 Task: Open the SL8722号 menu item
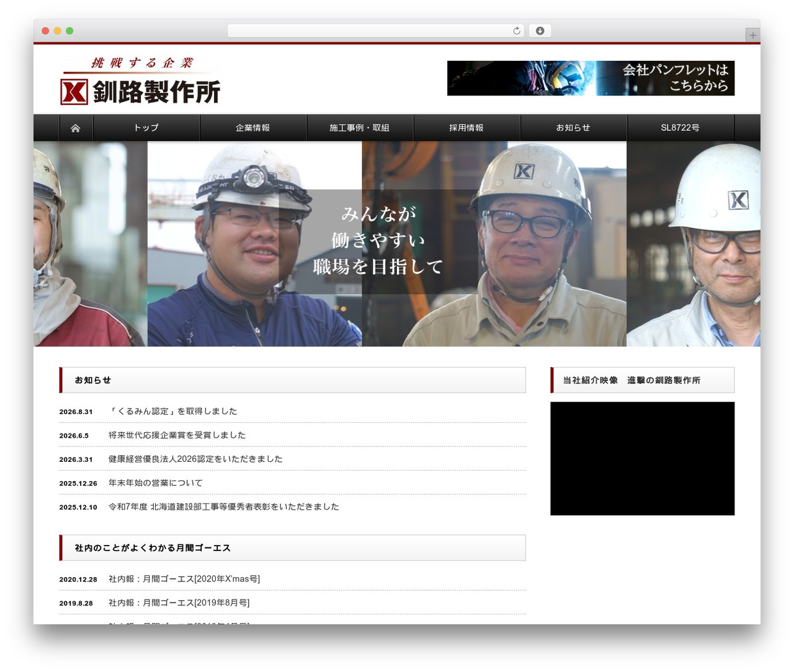pos(680,128)
